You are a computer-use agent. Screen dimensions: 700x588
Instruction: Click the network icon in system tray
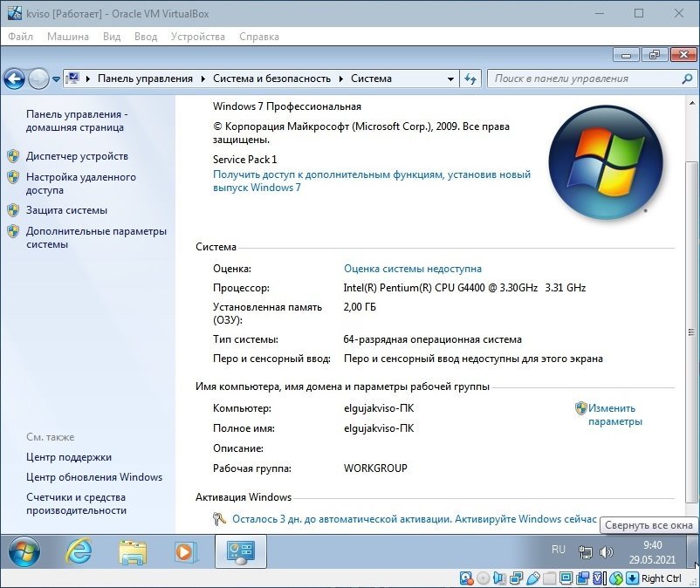586,552
